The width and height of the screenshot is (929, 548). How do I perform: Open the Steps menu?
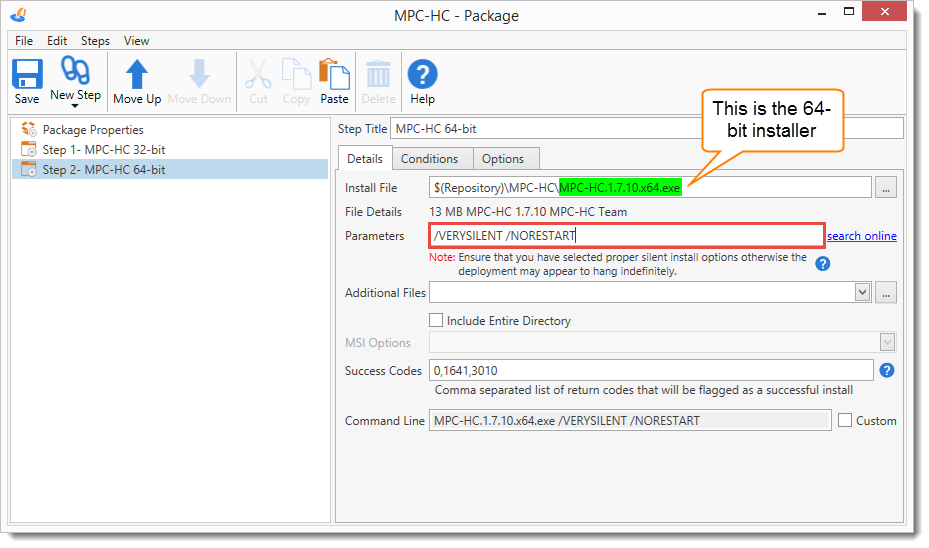point(95,41)
